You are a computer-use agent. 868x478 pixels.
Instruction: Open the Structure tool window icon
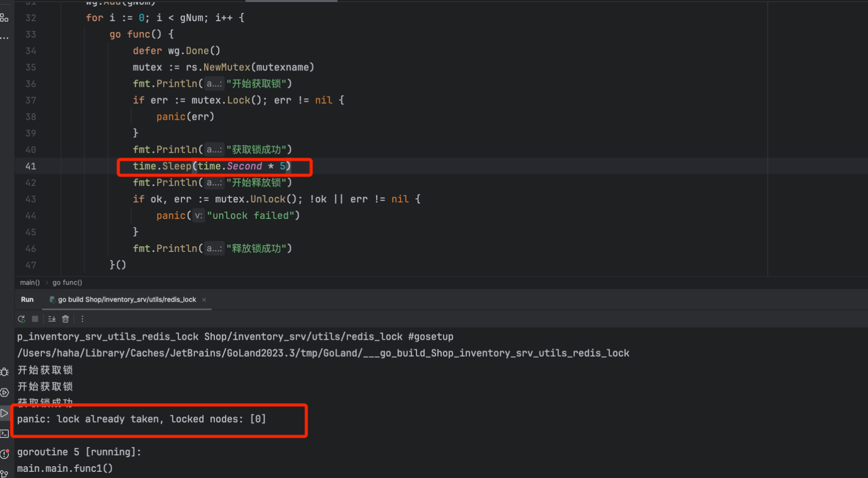pyautogui.click(x=4, y=18)
